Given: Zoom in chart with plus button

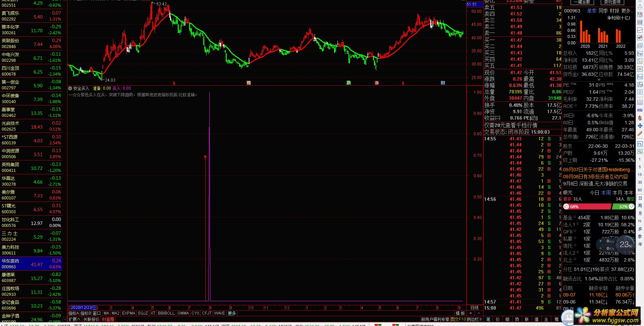Looking at the screenshot, I should [x=471, y=313].
